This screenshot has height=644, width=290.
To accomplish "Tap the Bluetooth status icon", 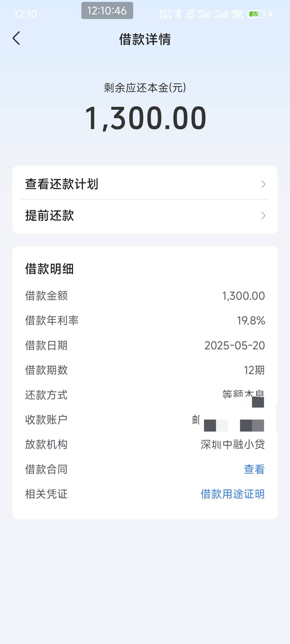I will [x=179, y=14].
